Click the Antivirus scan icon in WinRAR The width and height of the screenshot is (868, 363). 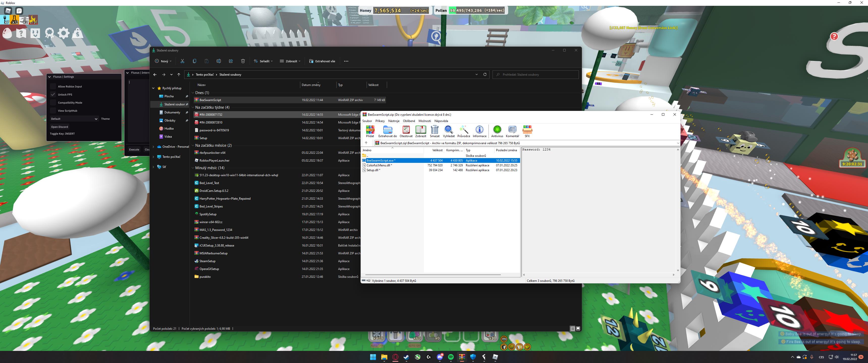coord(497,131)
